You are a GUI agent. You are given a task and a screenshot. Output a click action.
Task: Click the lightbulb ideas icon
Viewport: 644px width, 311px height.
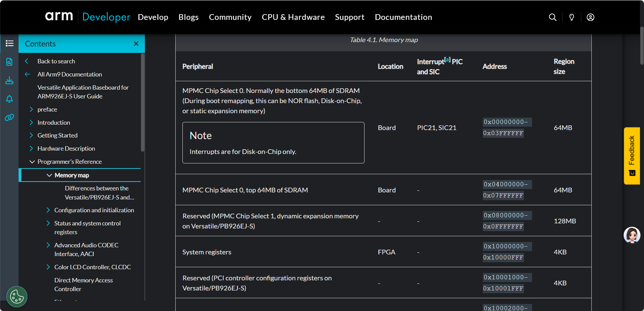coord(572,17)
